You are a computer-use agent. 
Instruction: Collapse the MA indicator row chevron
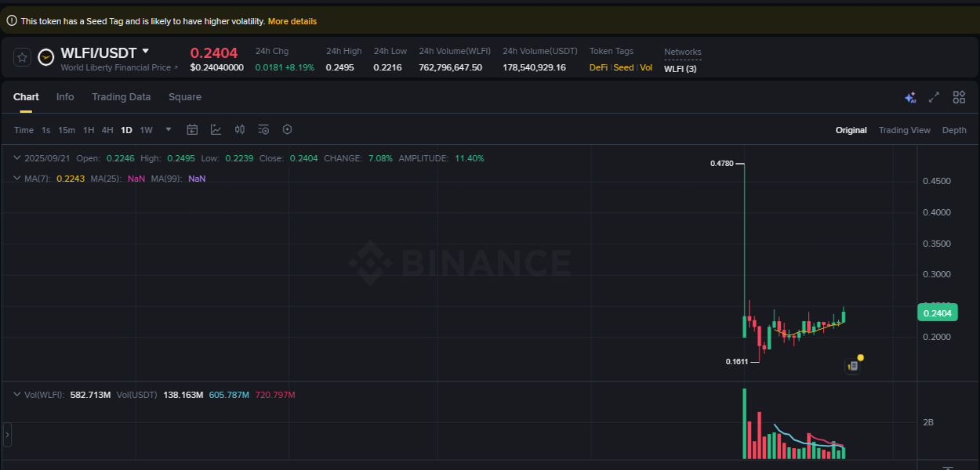click(x=16, y=178)
